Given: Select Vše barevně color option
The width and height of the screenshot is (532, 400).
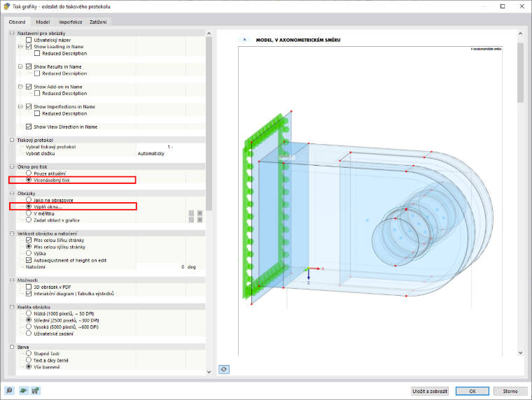Looking at the screenshot, I should pyautogui.click(x=29, y=366).
